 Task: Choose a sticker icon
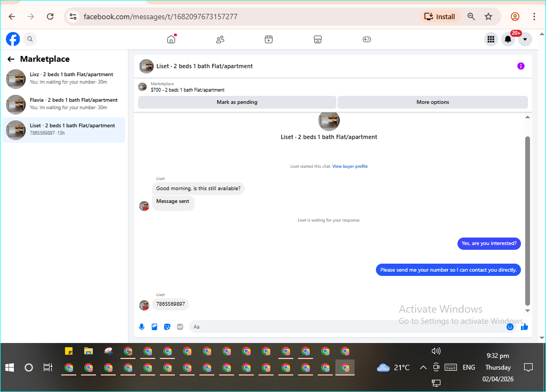[167, 326]
